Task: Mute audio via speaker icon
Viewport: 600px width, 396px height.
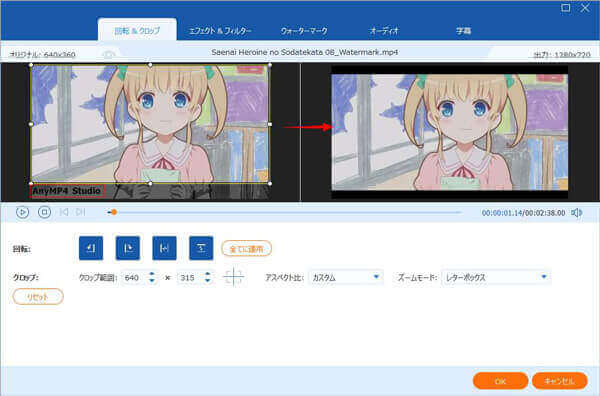Action: coord(577,212)
